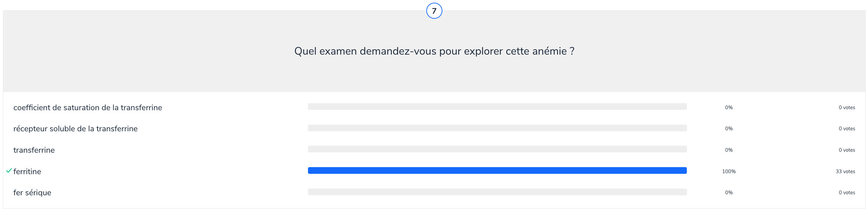868x211 pixels.
Task: Click the récepteur soluble result bar
Action: coord(497,128)
